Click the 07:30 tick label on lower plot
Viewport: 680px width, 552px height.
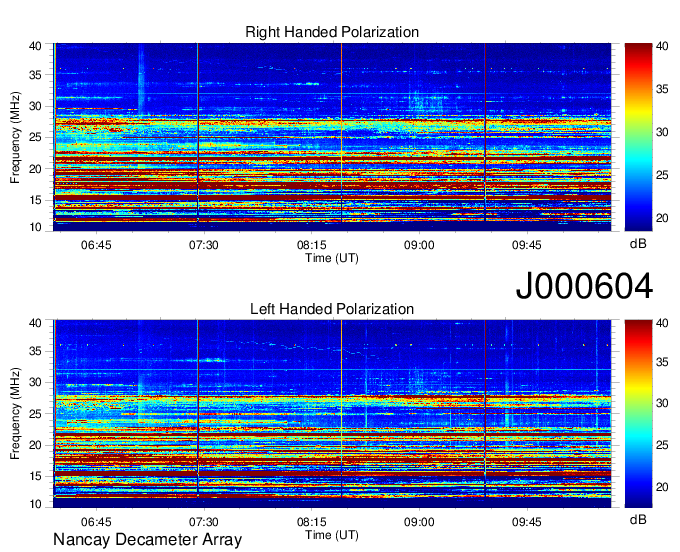point(203,522)
